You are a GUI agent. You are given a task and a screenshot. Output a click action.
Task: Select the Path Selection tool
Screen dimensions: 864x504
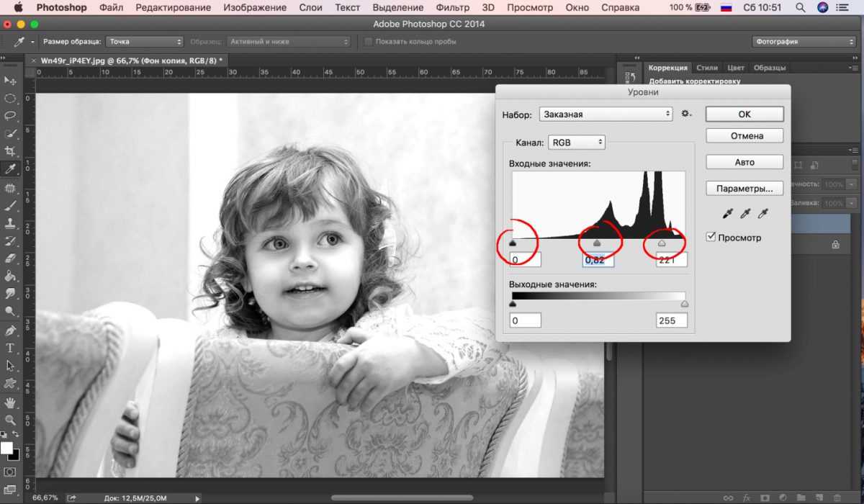(10, 366)
